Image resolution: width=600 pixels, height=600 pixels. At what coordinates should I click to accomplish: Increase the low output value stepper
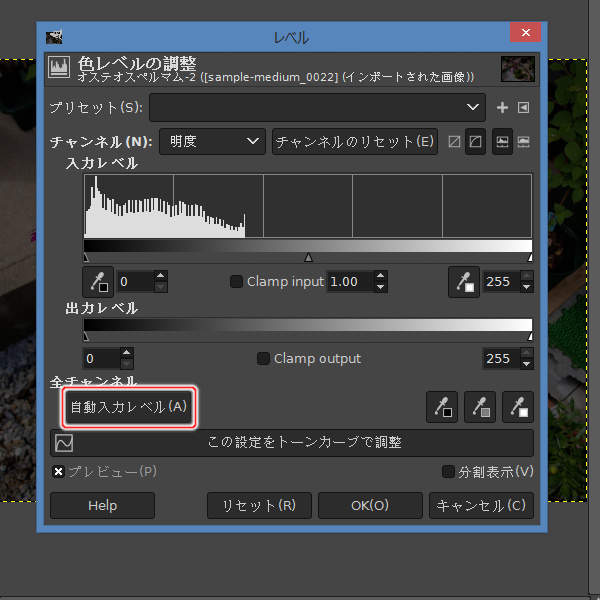click(127, 353)
